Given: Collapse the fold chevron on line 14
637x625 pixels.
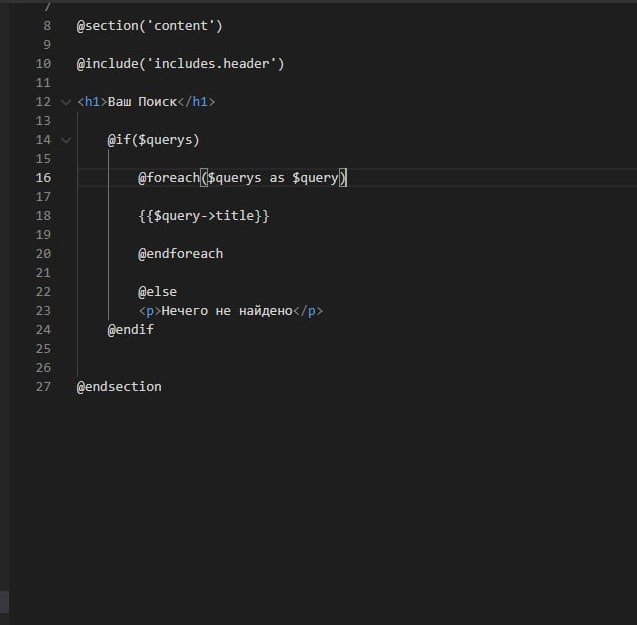Looking at the screenshot, I should [66, 140].
